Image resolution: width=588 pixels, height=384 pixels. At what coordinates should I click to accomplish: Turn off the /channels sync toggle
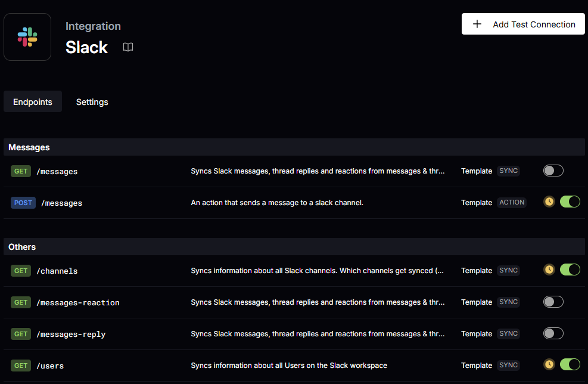click(570, 270)
